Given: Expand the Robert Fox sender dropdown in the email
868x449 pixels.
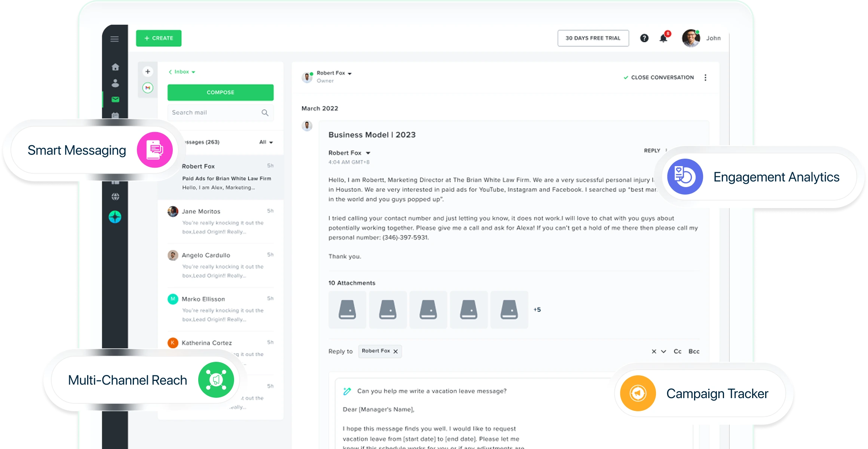Looking at the screenshot, I should click(x=368, y=153).
